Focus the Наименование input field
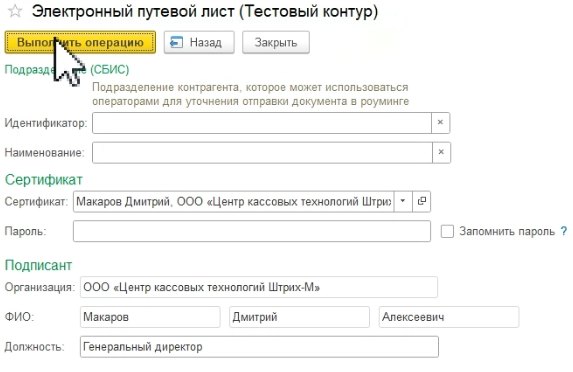 pos(262,152)
